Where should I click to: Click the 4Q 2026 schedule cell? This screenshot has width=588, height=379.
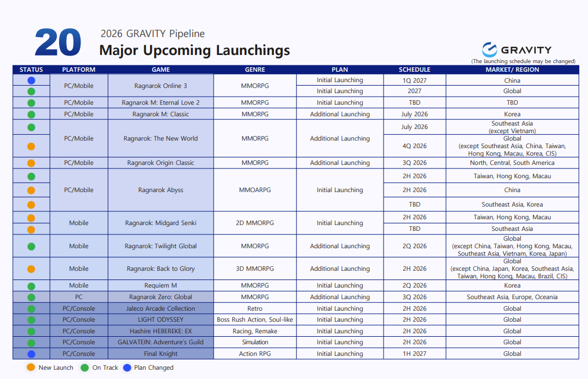(x=415, y=146)
